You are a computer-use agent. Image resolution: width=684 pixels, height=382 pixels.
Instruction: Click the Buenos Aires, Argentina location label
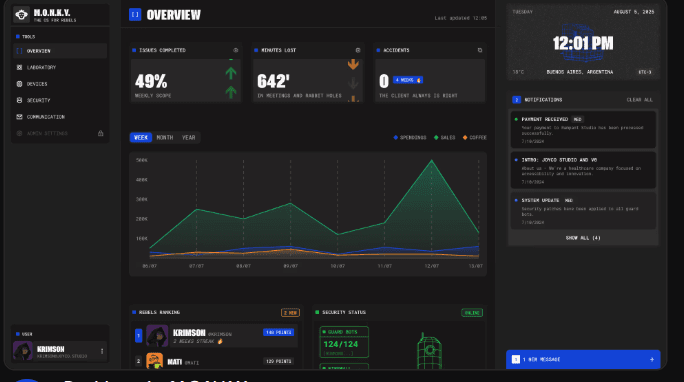click(580, 72)
